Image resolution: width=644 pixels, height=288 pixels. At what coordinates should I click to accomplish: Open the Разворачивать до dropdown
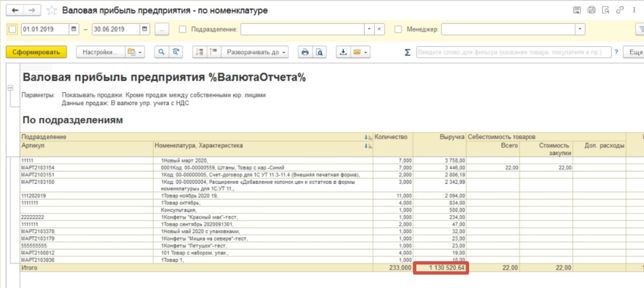point(255,52)
